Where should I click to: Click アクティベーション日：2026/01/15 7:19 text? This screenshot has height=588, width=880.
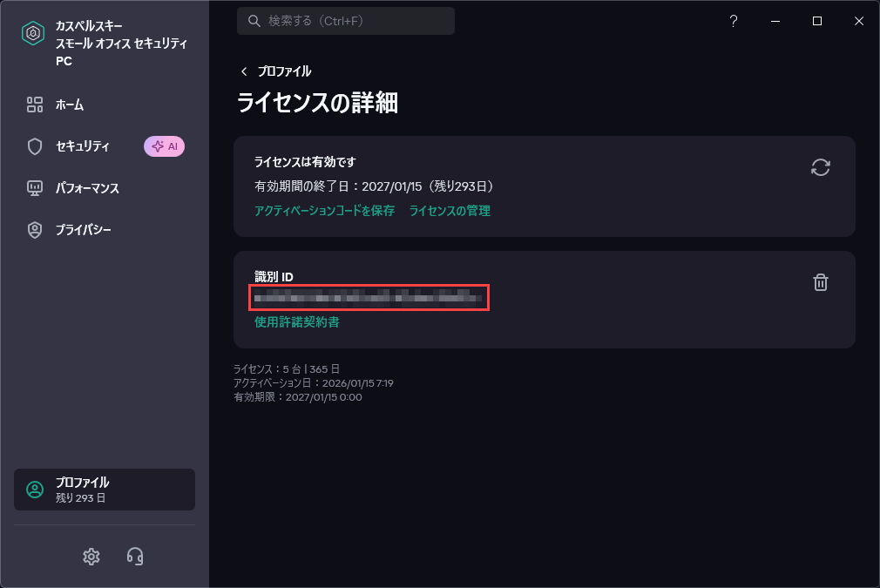pos(313,383)
